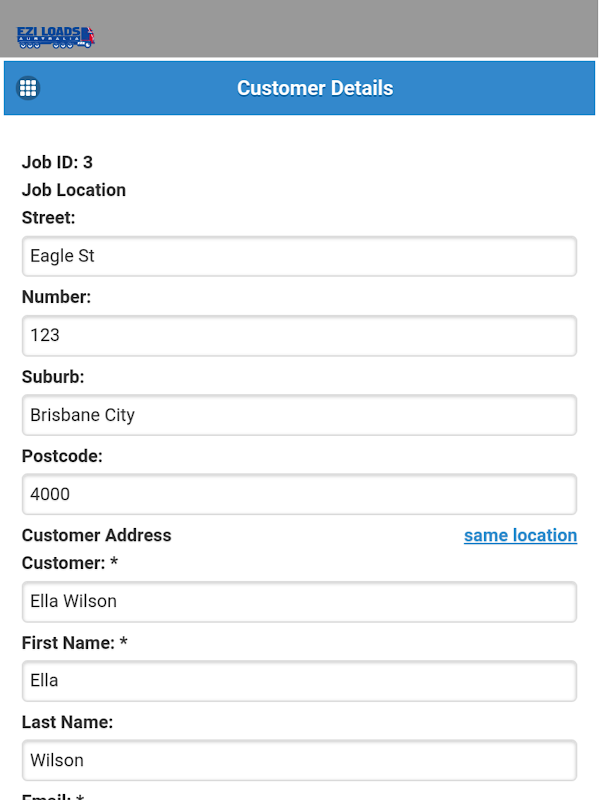The image size is (600, 800).
Task: Select the Suburb field with Brisbane City
Action: [x=299, y=415]
